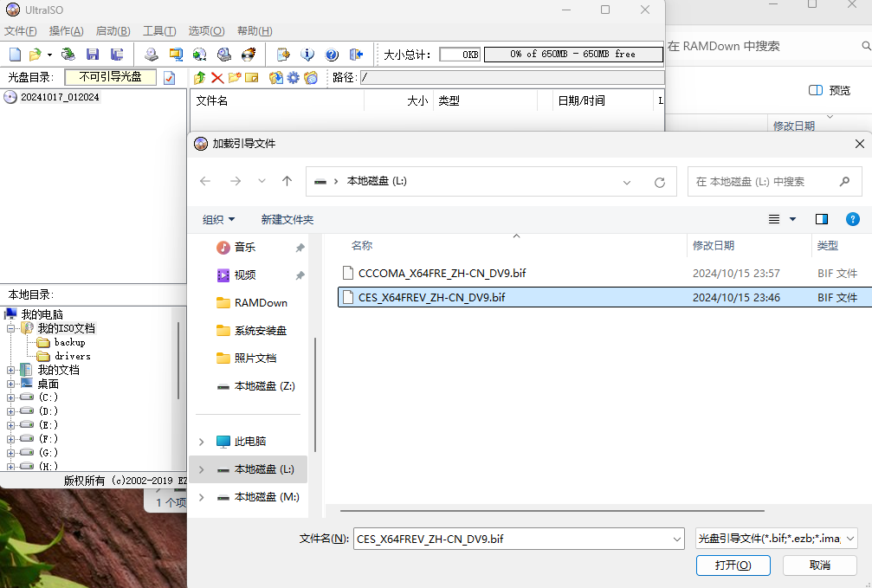
Task: Click the Save As multi-floppy icon
Action: pos(117,54)
